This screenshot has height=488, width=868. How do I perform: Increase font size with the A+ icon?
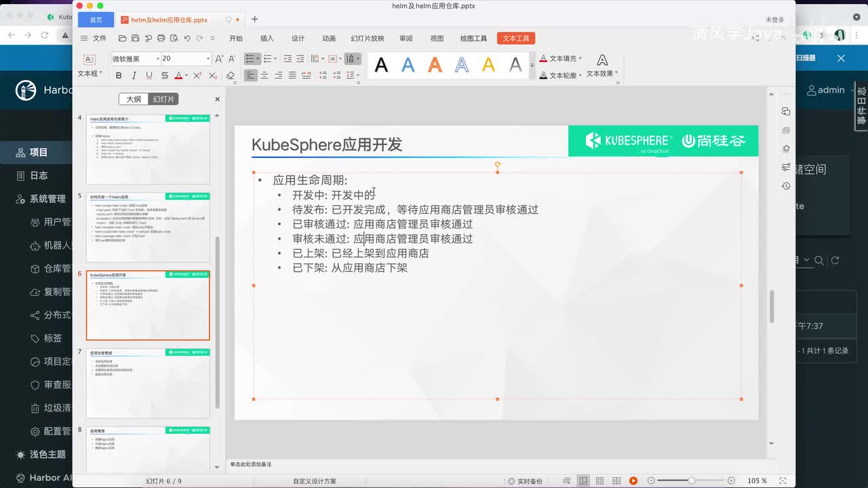click(x=219, y=59)
